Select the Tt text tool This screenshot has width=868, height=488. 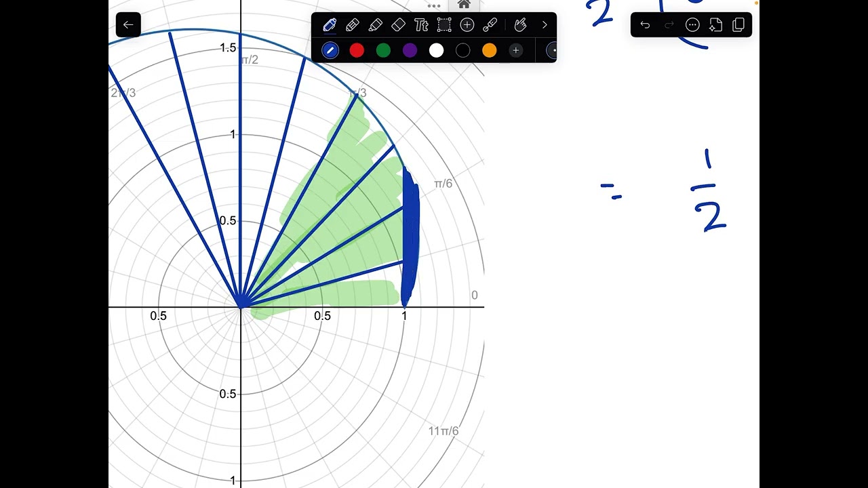click(x=421, y=25)
